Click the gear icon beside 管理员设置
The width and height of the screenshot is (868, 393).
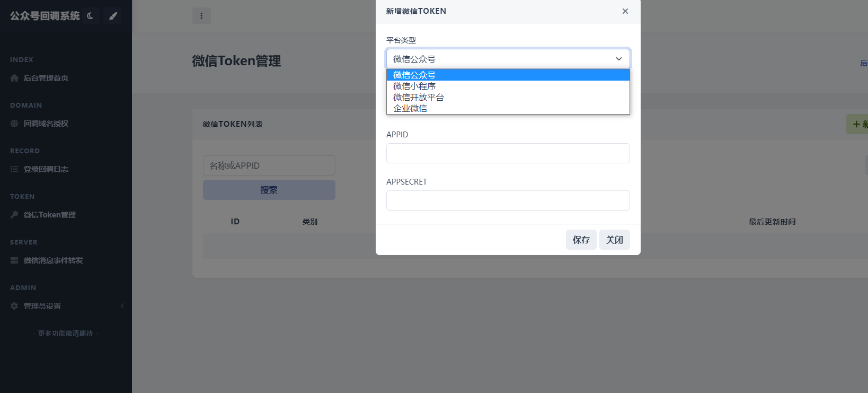coord(14,306)
